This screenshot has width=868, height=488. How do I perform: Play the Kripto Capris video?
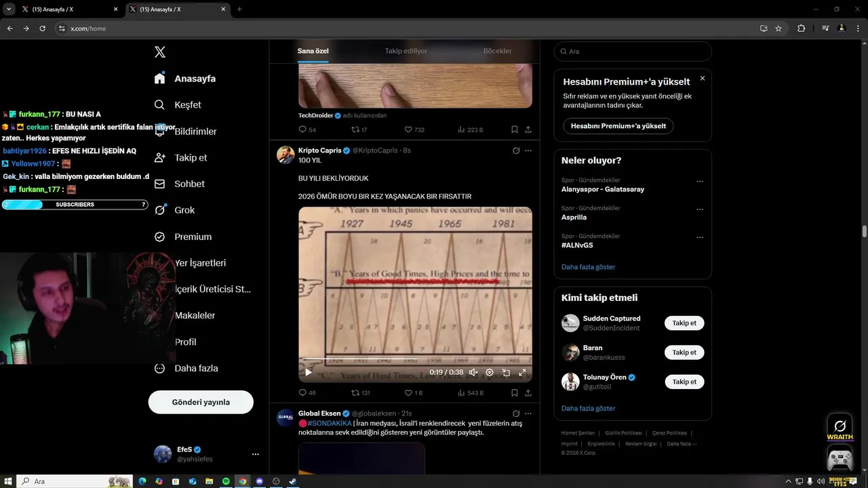tap(309, 372)
